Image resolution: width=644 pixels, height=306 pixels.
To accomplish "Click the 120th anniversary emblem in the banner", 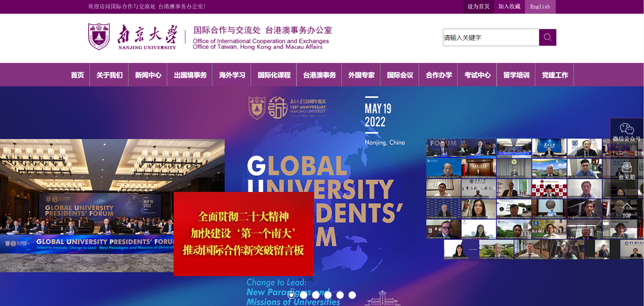I will tap(277, 108).
